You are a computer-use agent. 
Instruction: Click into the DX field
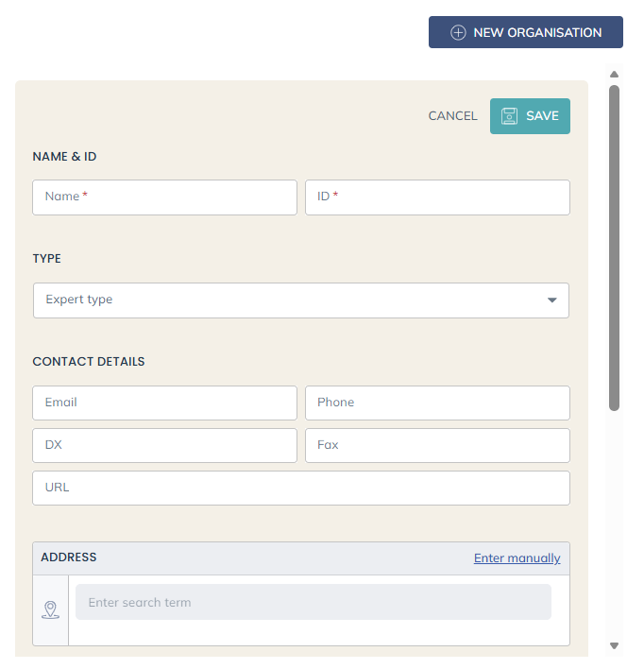(x=164, y=445)
